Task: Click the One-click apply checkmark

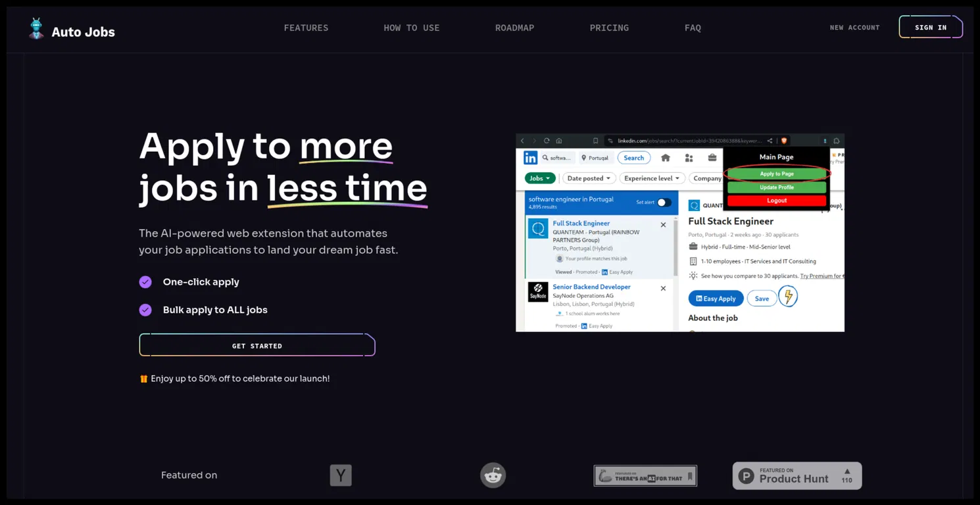Action: [x=145, y=282]
